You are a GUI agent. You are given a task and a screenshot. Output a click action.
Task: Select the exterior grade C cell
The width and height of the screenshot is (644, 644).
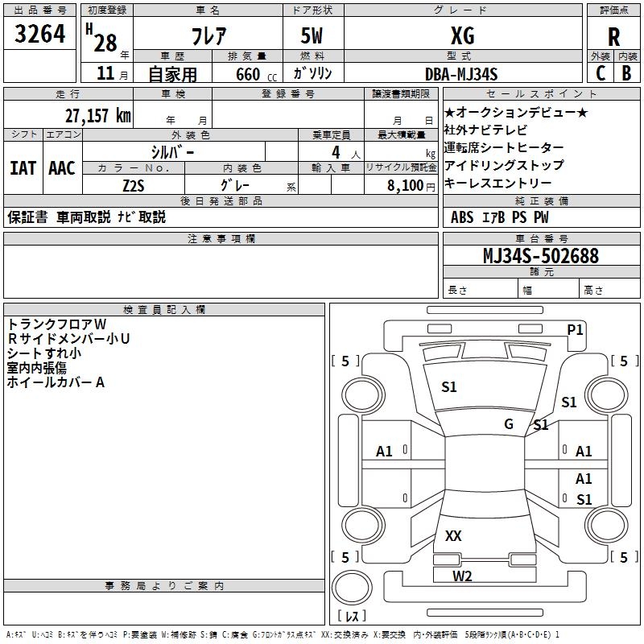601,73
